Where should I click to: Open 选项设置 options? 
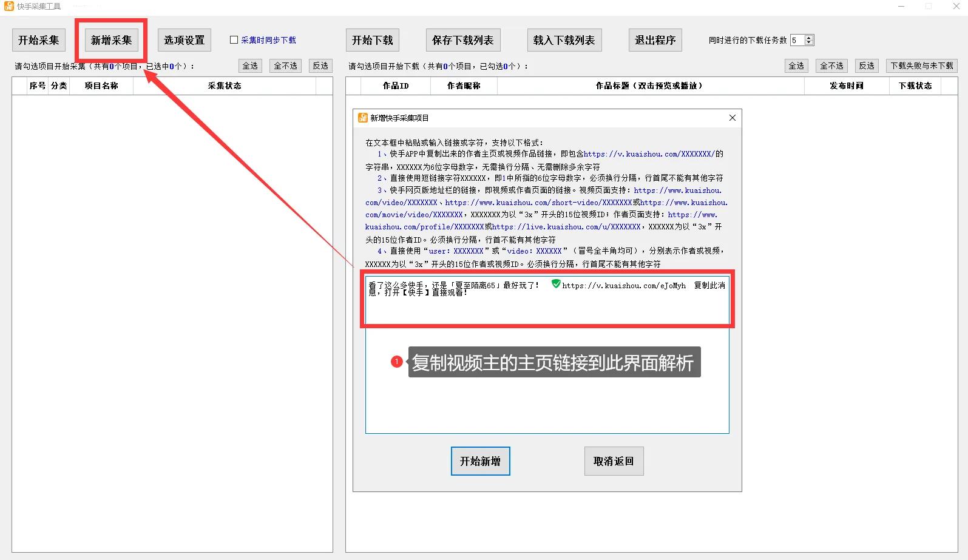(184, 40)
